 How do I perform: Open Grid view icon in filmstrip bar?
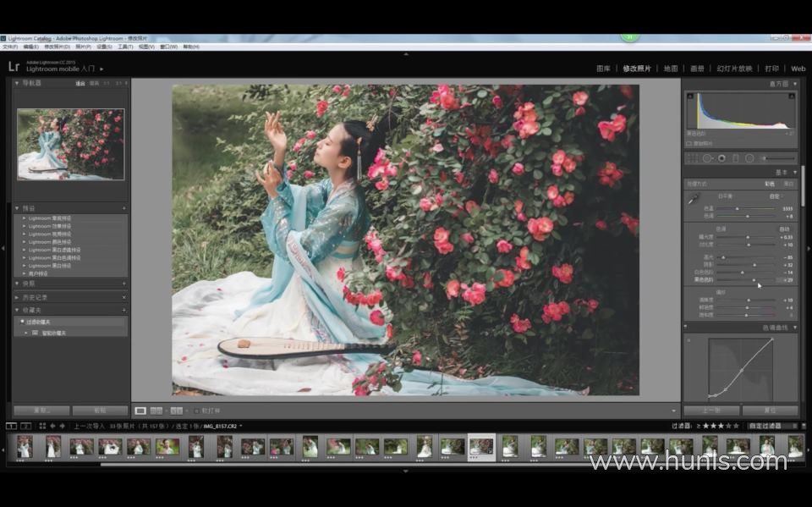click(42, 426)
